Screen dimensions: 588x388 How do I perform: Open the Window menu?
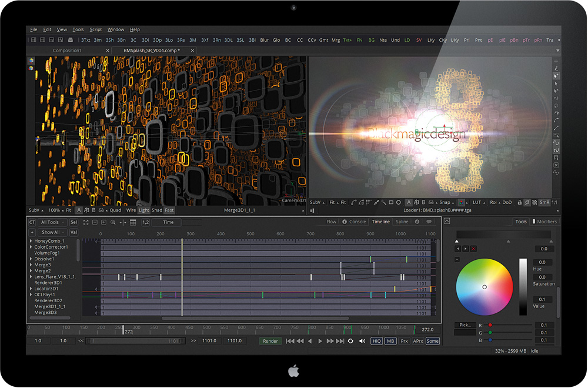[x=116, y=29]
